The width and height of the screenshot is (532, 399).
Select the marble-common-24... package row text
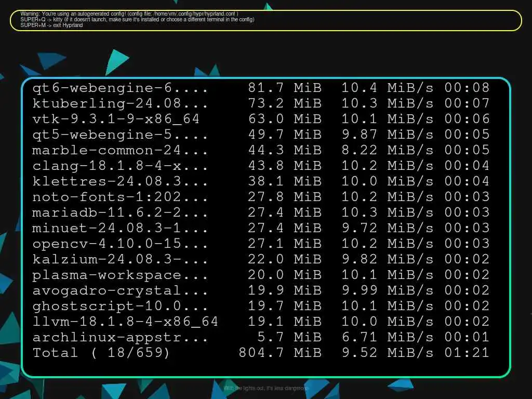click(120, 150)
